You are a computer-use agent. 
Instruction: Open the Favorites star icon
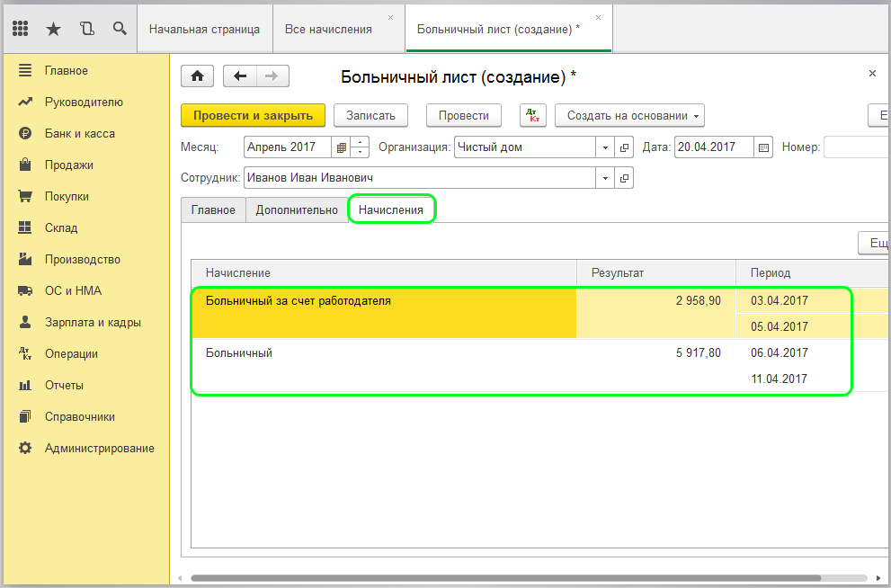(53, 29)
